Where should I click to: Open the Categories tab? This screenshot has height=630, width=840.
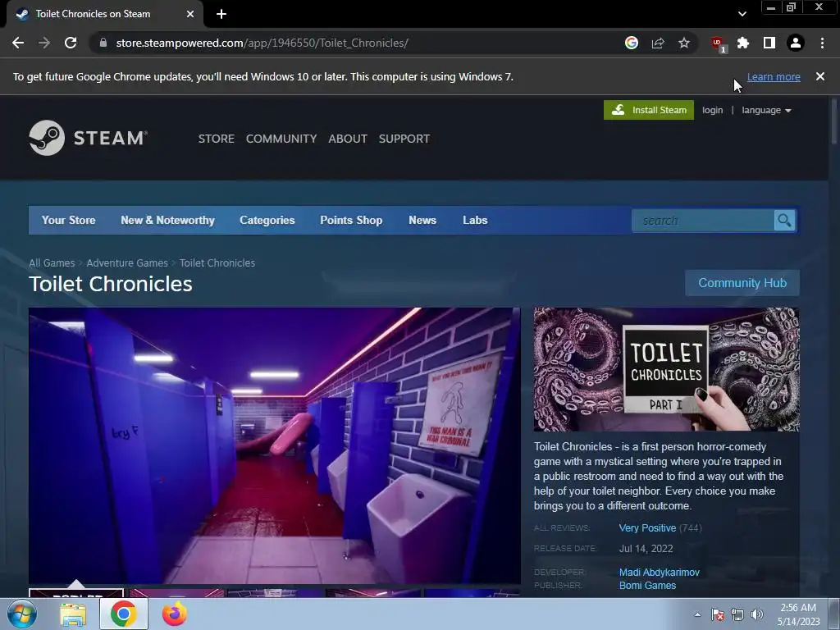(267, 220)
